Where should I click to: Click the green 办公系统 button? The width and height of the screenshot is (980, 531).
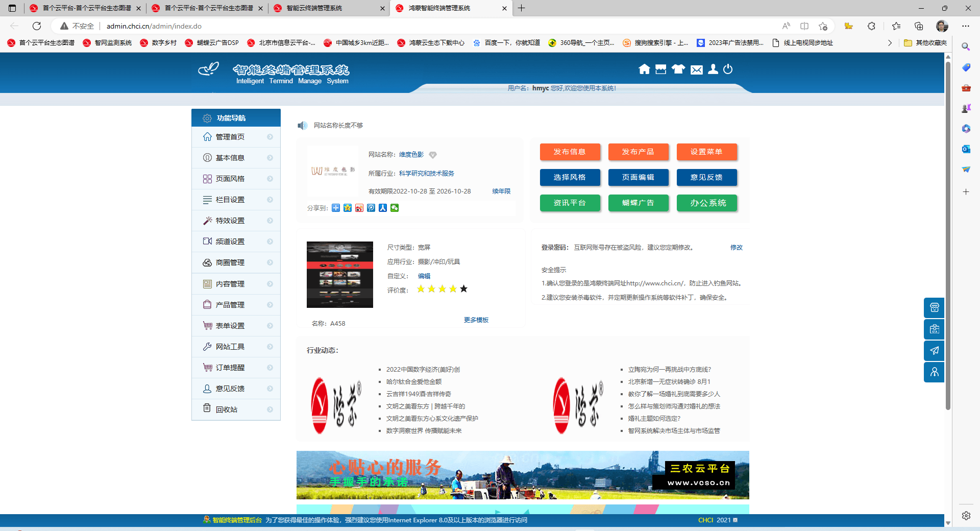(x=707, y=203)
